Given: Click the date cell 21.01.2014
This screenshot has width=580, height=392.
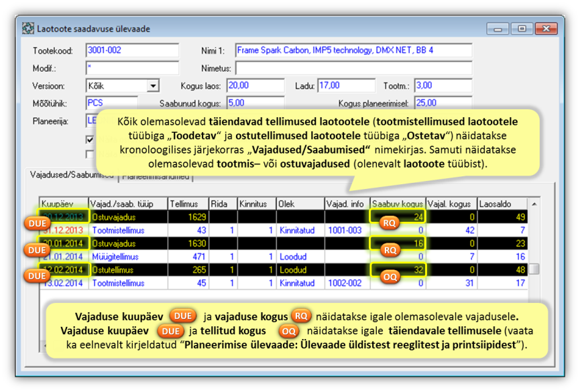Looking at the screenshot, I should (x=64, y=257).
